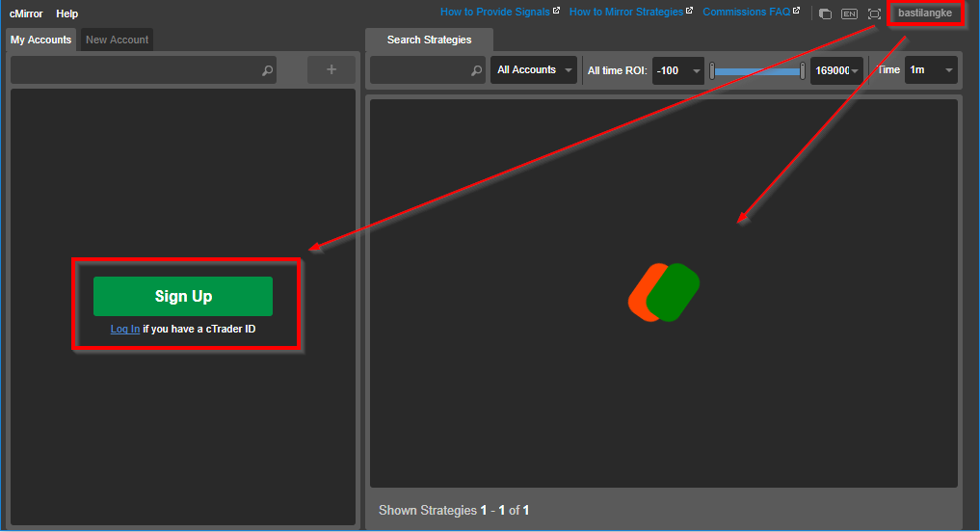Open the maximum ROI 169000 dropdown
This screenshot has width=980, height=532.
click(836, 70)
